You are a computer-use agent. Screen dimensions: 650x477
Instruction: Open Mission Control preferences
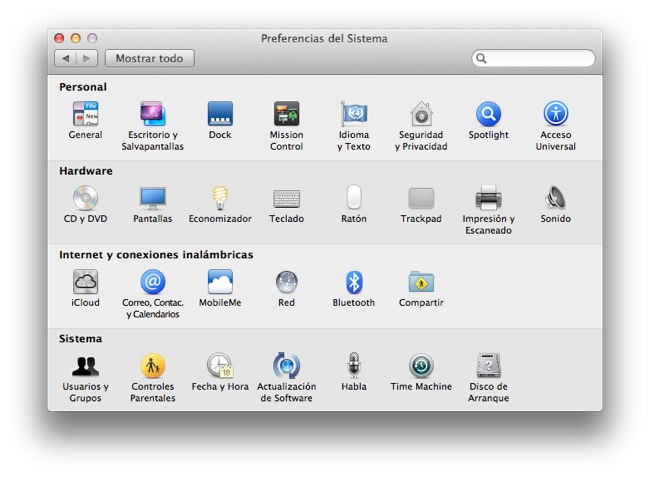287,114
